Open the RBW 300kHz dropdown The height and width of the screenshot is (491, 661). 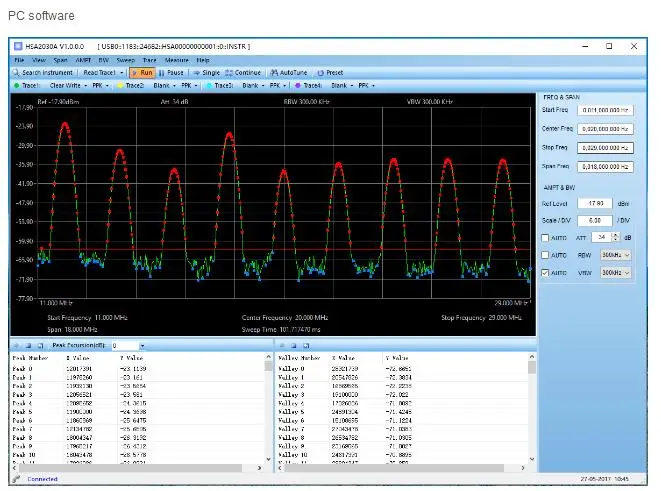coord(615,255)
